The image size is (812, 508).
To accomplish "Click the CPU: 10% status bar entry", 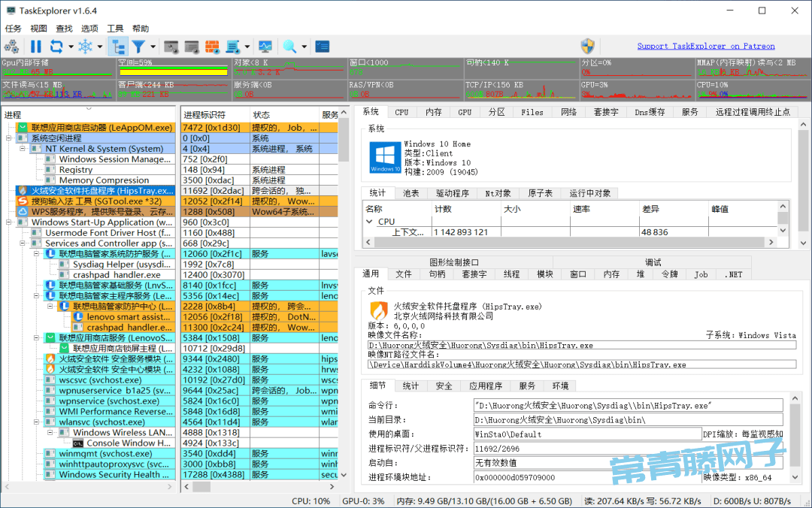I will pyautogui.click(x=311, y=501).
